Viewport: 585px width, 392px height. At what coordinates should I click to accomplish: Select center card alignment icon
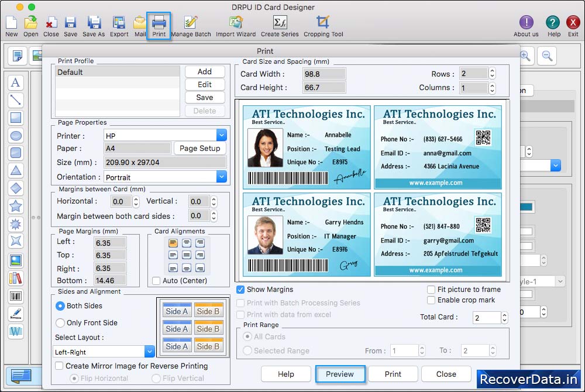(187, 255)
